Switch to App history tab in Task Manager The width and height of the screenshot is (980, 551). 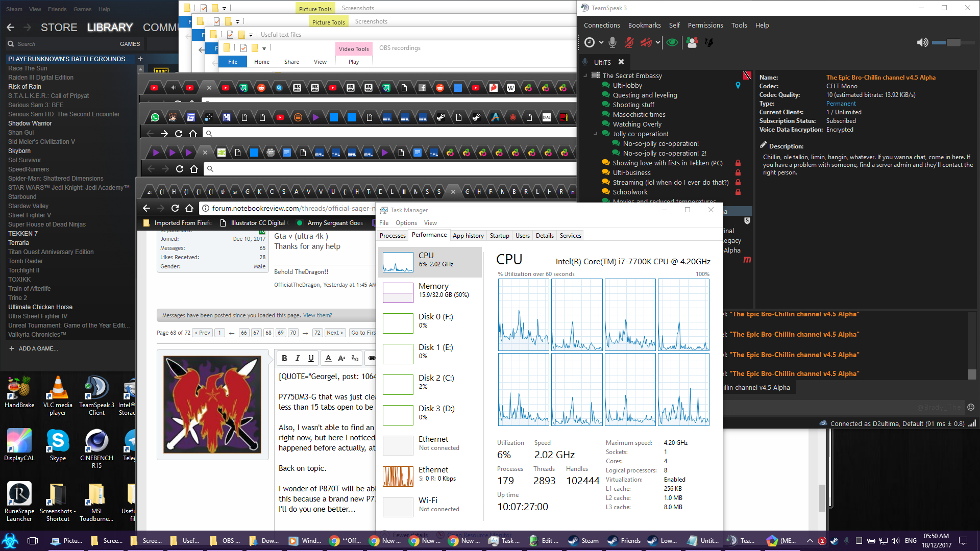point(468,235)
